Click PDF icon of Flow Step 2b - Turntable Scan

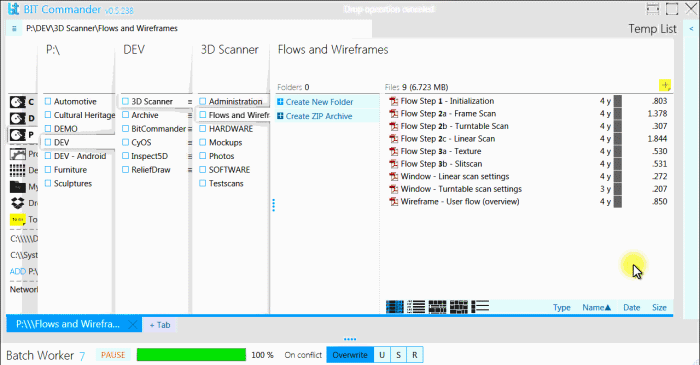click(x=393, y=126)
